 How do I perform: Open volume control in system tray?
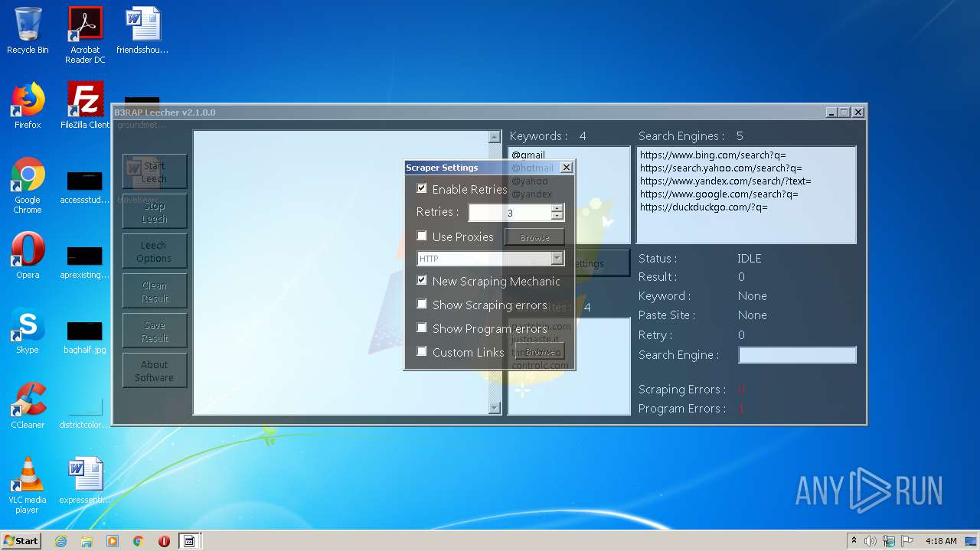871,541
